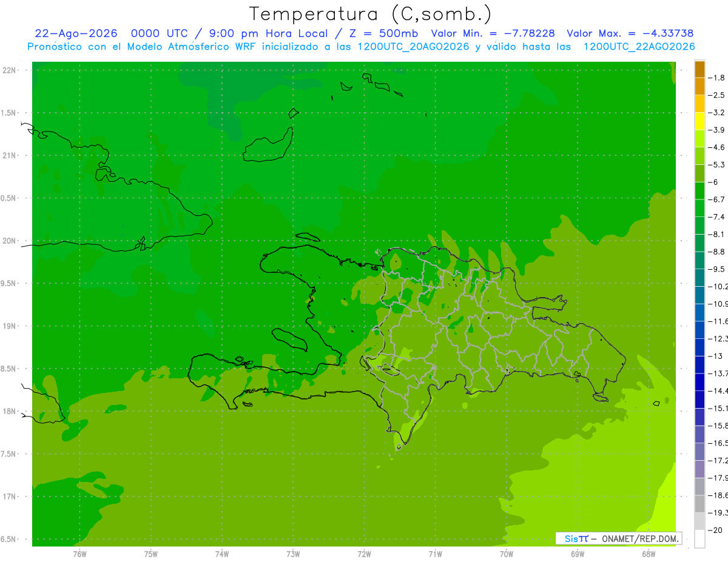
Task: Click the "21N" latitude axis label
Action: point(10,156)
